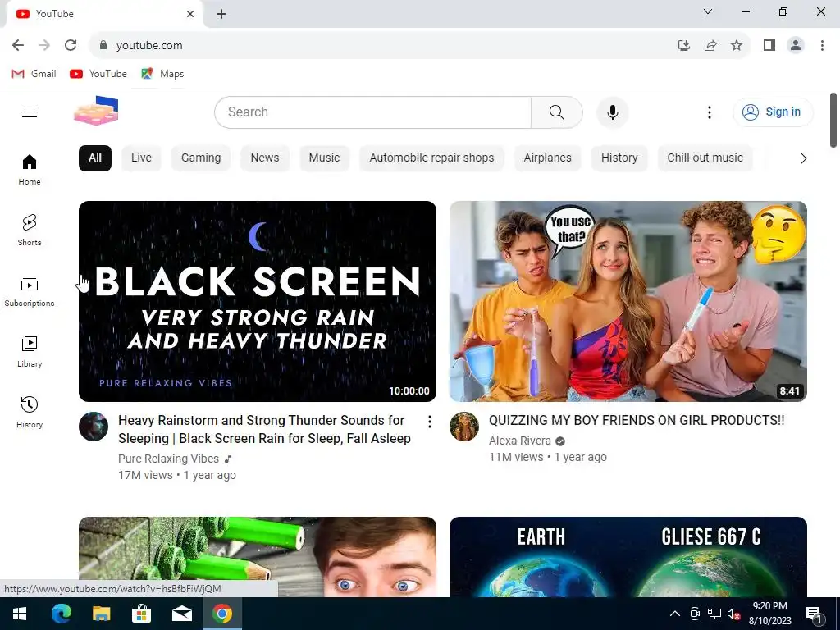Open Microsoft Store from taskbar
The width and height of the screenshot is (840, 630).
141,614
